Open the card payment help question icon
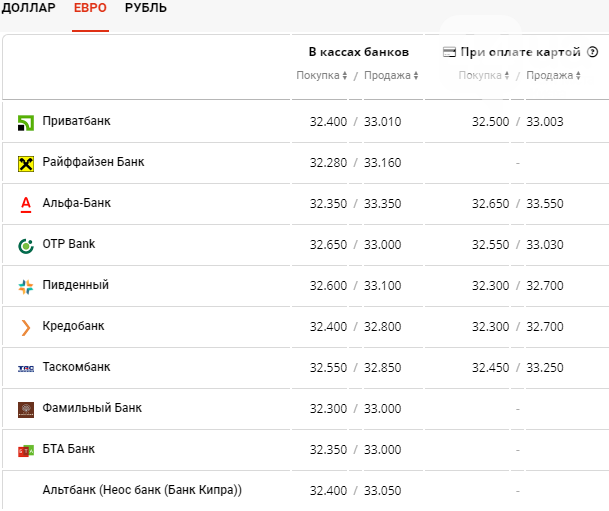Viewport: 609px width, 511px height. tap(592, 52)
